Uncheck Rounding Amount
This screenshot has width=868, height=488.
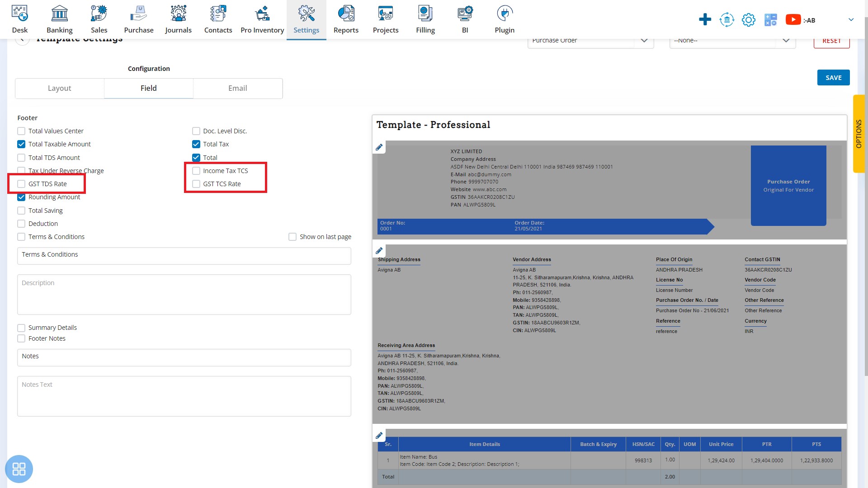point(21,197)
